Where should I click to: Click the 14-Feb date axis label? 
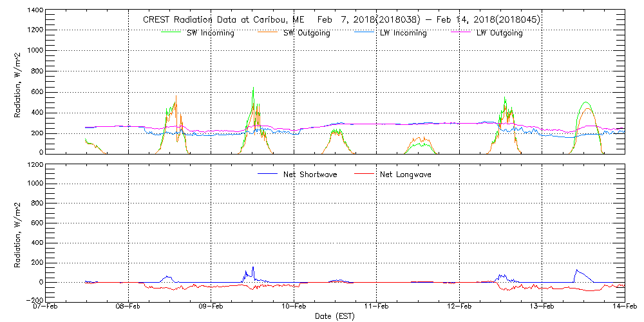623,307
